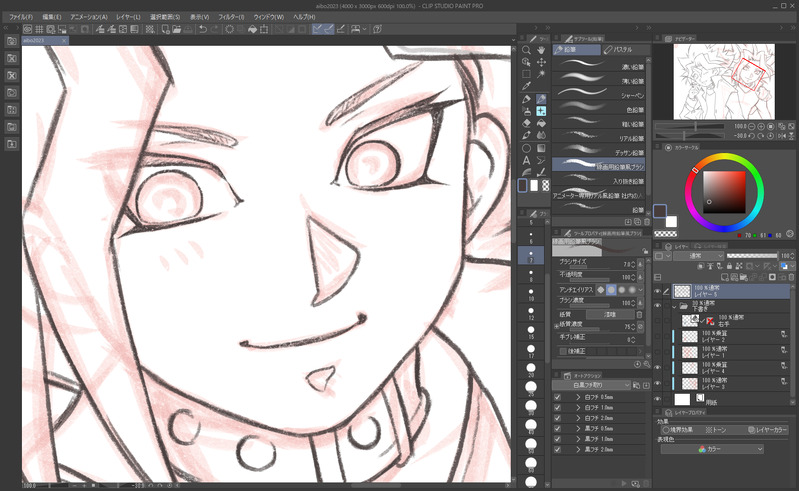Select the Operation object tool
799x491 pixels.
click(x=526, y=62)
